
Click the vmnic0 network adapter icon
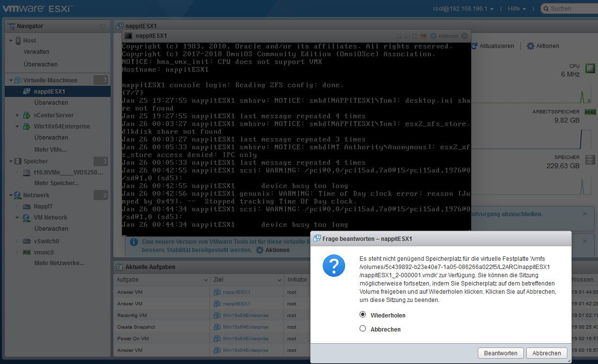(x=27, y=253)
